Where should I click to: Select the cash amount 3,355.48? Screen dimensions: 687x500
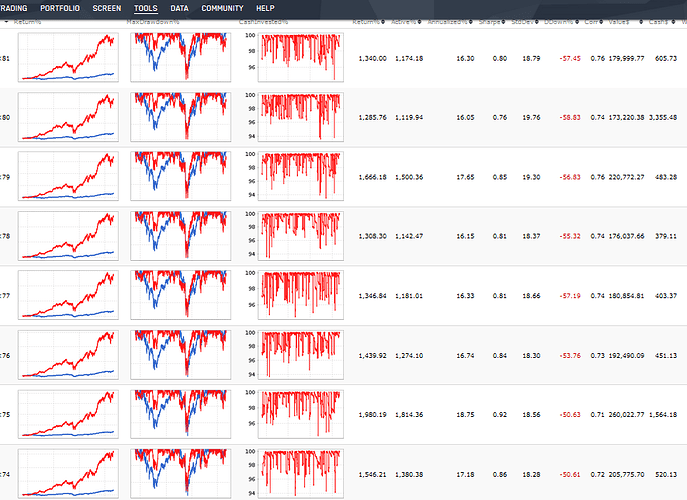pos(663,117)
